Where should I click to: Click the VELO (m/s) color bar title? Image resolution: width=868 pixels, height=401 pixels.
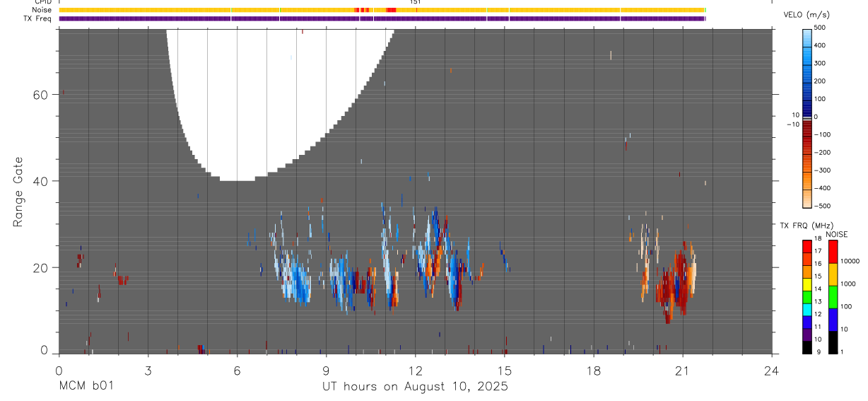click(810, 15)
